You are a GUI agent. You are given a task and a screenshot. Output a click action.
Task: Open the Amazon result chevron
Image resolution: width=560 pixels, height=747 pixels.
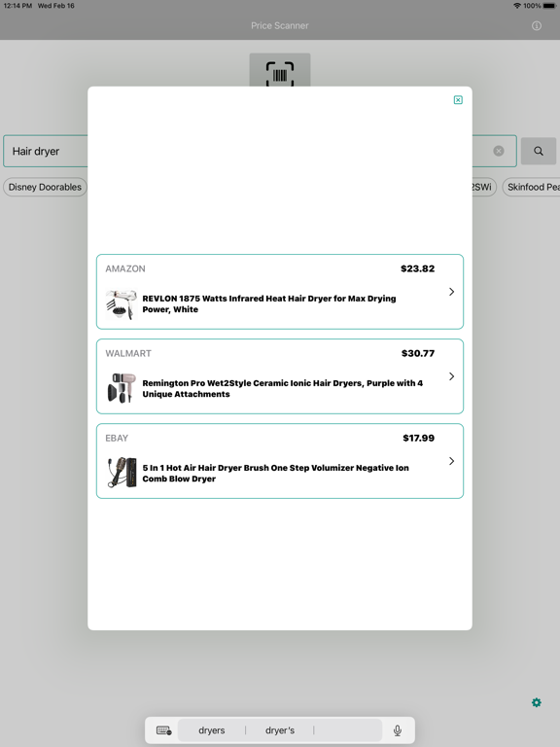click(451, 292)
